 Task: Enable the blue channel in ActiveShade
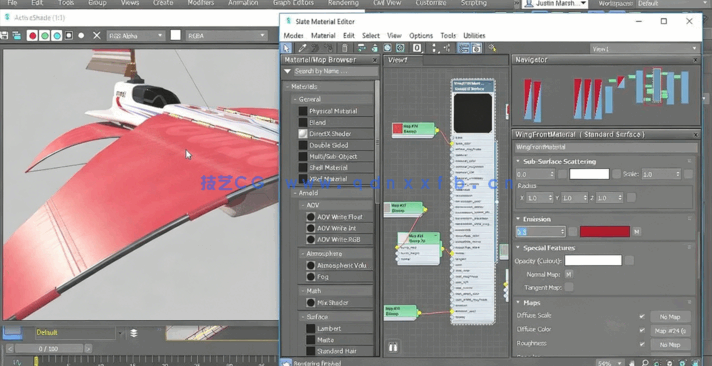57,35
